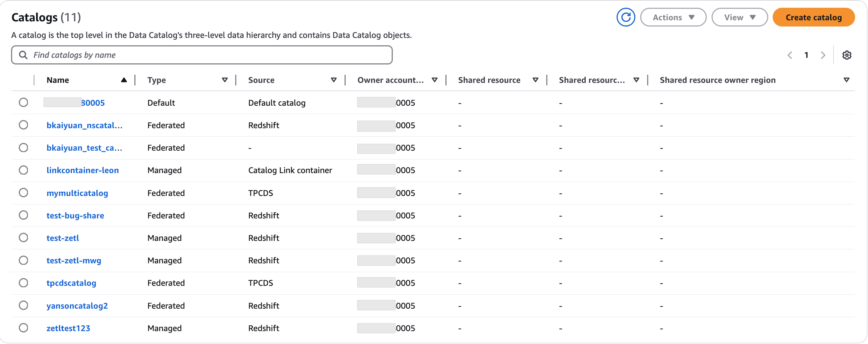Click the refresh catalogs icon

(x=625, y=17)
